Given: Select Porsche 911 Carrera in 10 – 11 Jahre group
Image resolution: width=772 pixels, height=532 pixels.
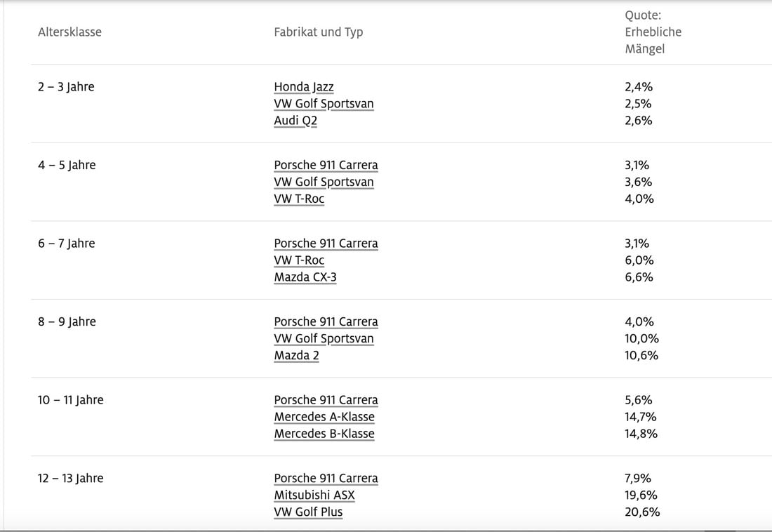Looking at the screenshot, I should 326,400.
